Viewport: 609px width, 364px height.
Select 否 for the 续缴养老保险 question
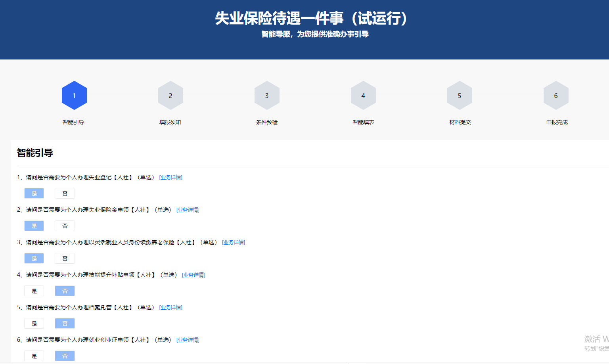(65, 258)
